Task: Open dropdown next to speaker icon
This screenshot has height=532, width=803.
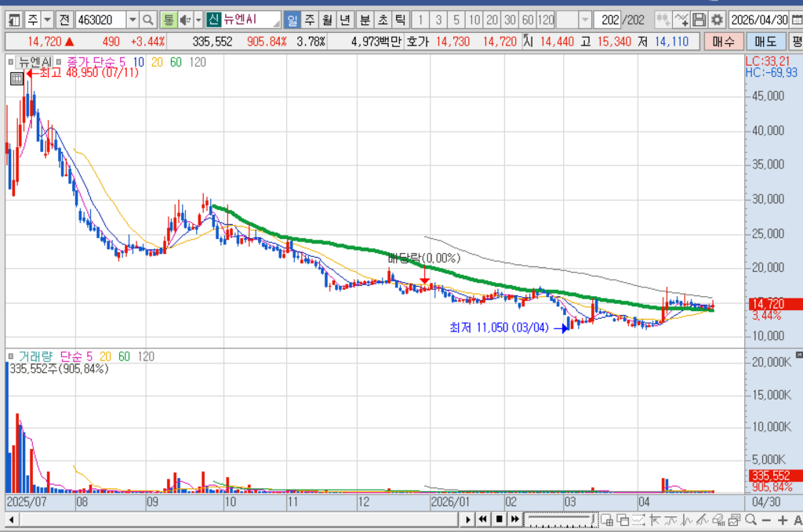Action: (198, 20)
